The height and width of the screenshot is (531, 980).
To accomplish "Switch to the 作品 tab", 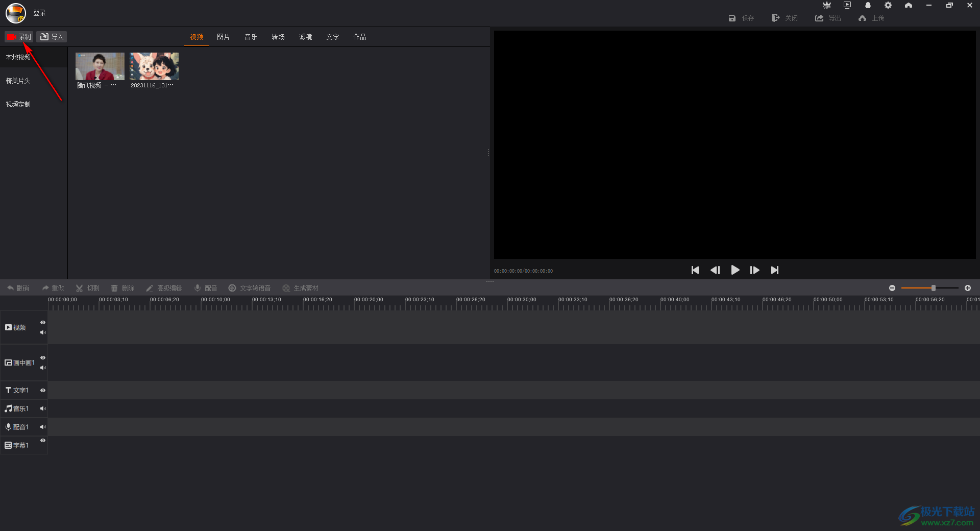I will click(x=360, y=37).
